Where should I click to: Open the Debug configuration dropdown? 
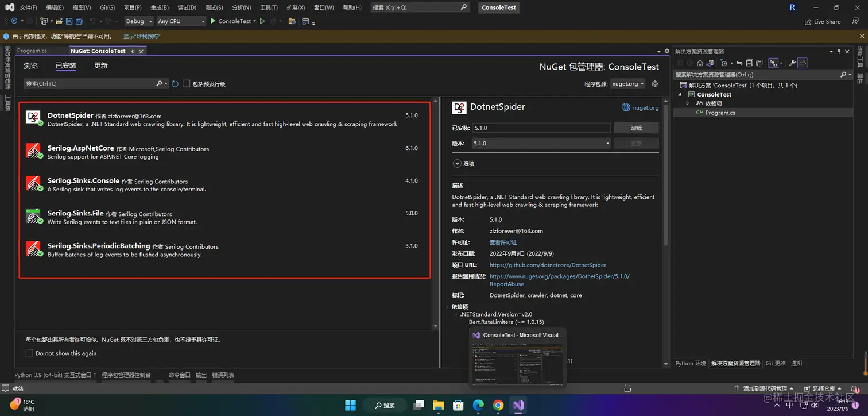[x=139, y=21]
